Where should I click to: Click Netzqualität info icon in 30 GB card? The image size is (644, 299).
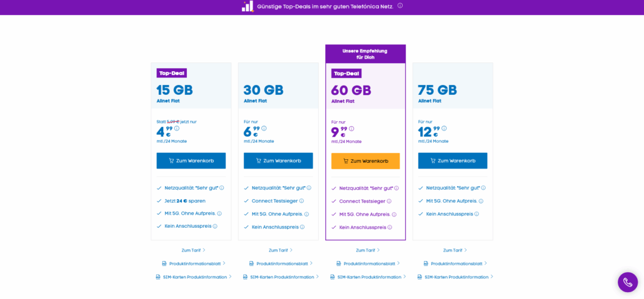click(x=309, y=188)
